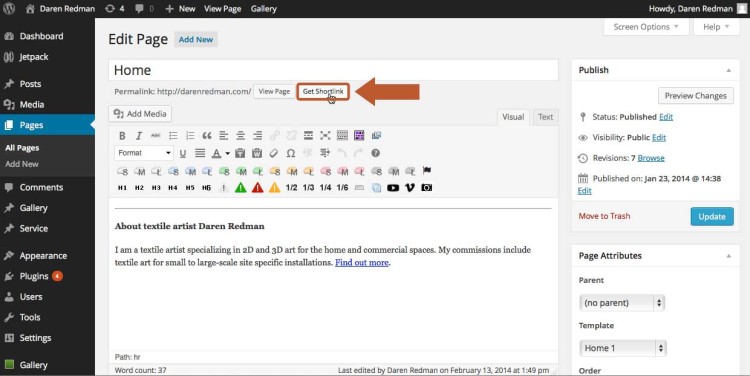Toggle bold formatting in the editor toolbar
This screenshot has height=376, width=750.
tap(122, 136)
